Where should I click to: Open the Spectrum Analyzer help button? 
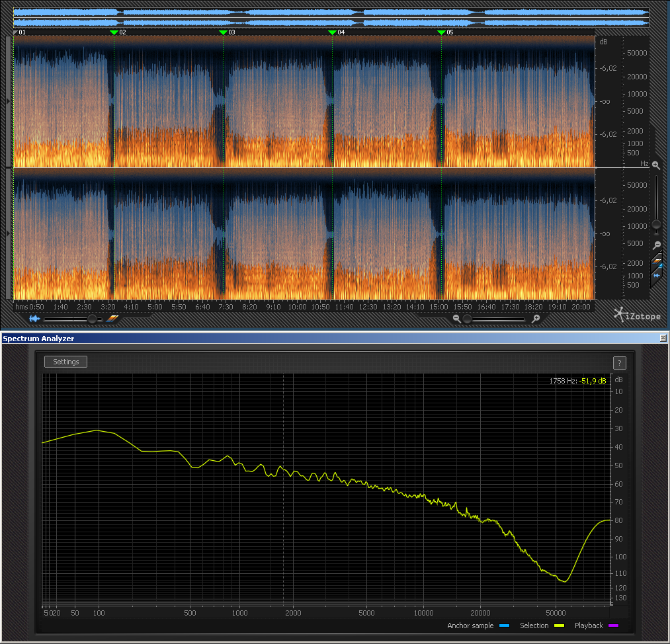coord(619,362)
